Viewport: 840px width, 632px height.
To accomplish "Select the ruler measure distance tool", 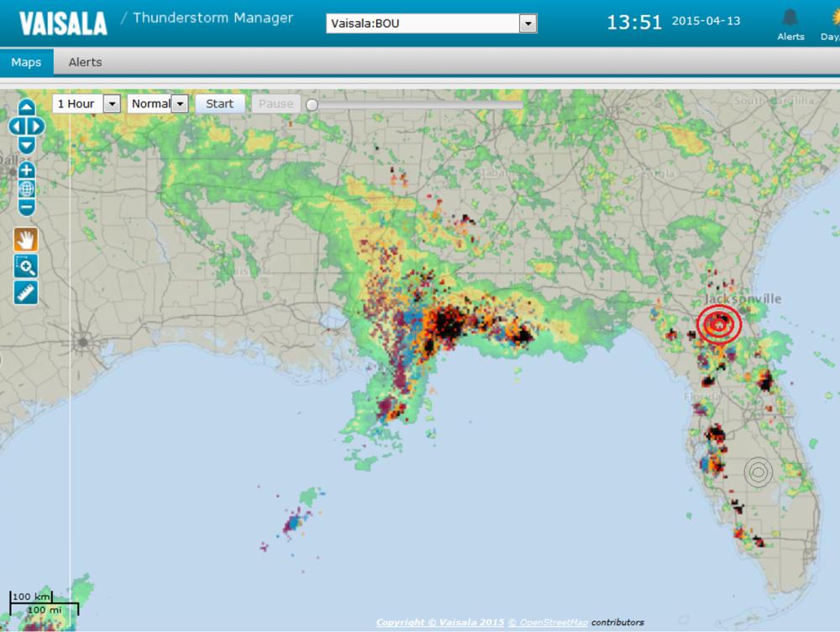I will pos(26,292).
